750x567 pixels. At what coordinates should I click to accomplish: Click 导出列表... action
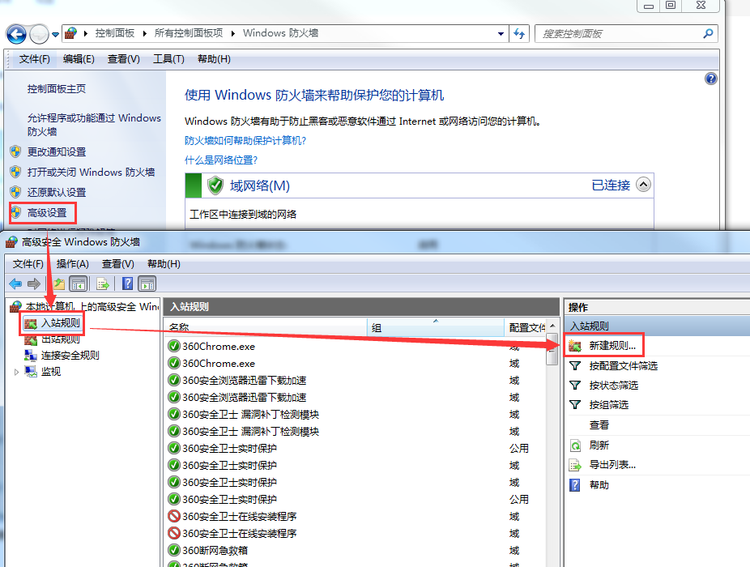click(x=612, y=465)
